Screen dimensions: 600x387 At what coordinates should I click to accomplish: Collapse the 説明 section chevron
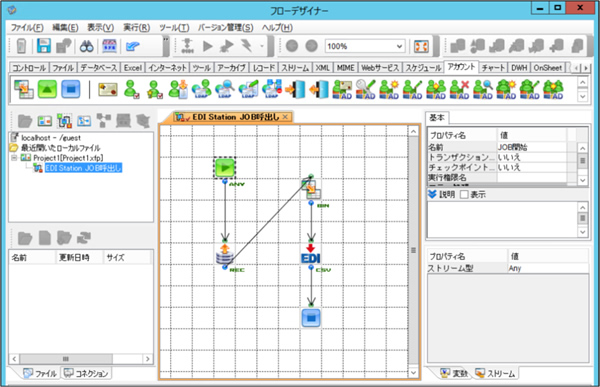coord(432,194)
